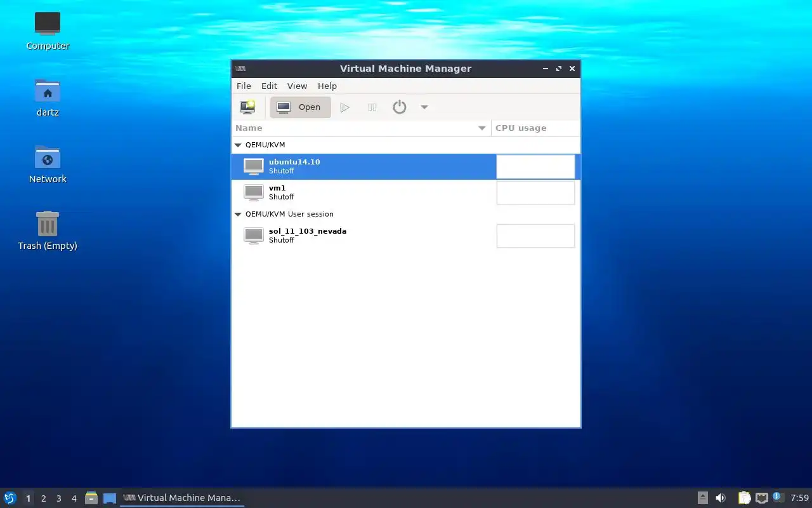Open the Help menu
The width and height of the screenshot is (812, 508).
coord(327,86)
